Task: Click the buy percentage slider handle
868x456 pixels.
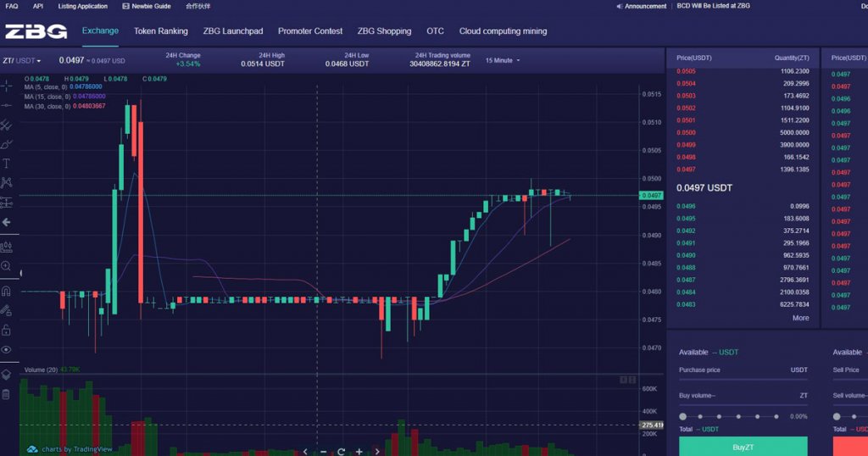Action: click(682, 416)
